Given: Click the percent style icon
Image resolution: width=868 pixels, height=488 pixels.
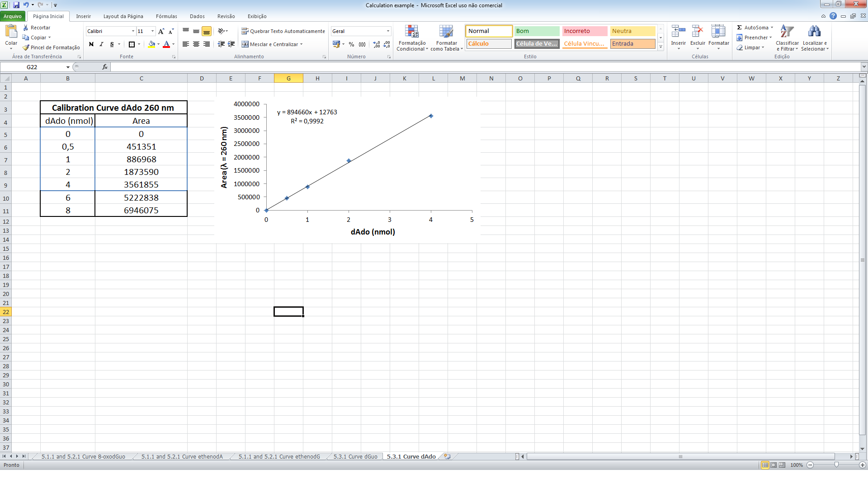Looking at the screenshot, I should 351,44.
